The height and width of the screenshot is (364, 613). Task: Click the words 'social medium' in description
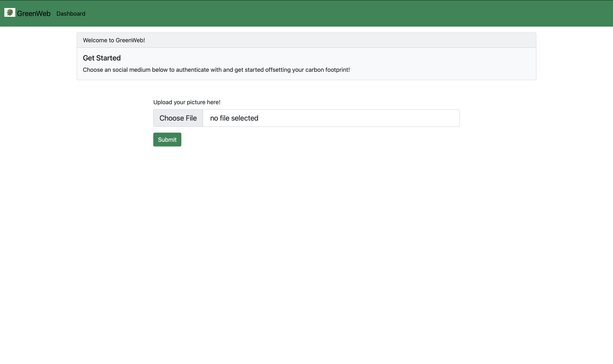tap(131, 70)
